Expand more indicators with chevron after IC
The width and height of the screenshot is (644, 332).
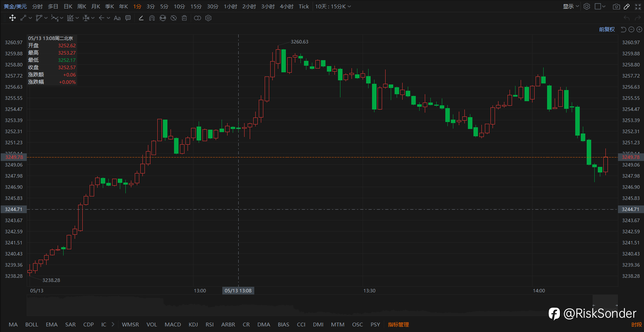pyautogui.click(x=113, y=324)
